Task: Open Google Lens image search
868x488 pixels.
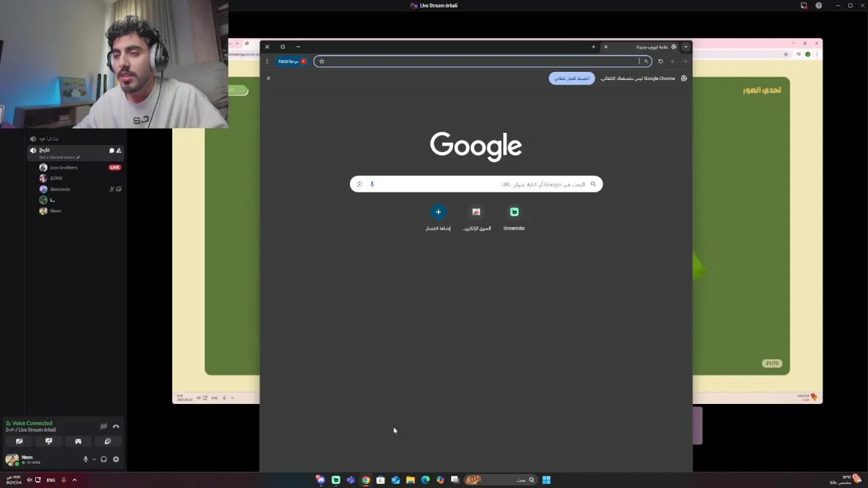Action: pyautogui.click(x=359, y=184)
